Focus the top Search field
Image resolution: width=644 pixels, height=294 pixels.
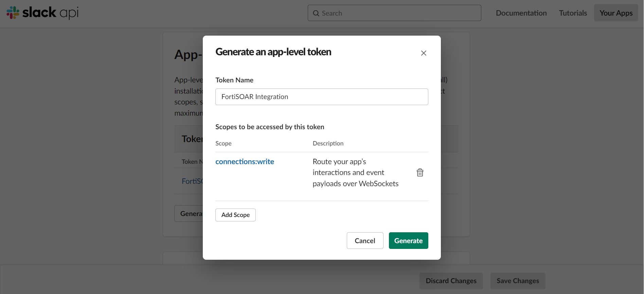point(397,13)
